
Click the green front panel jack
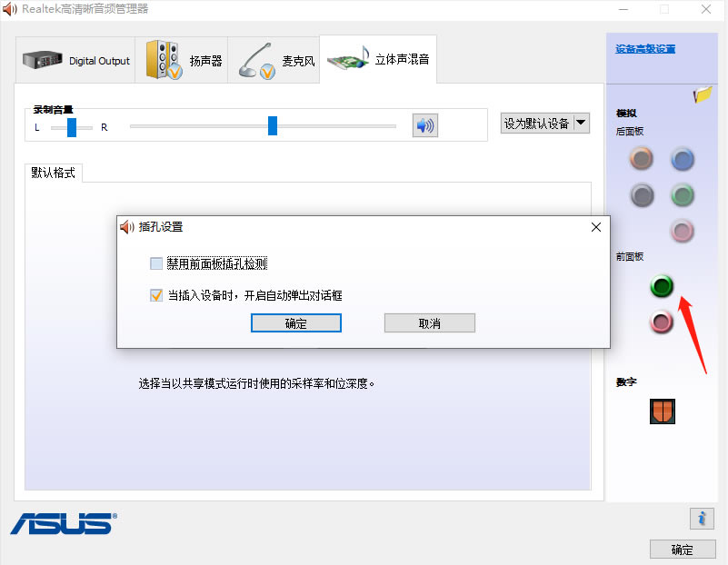(x=662, y=287)
